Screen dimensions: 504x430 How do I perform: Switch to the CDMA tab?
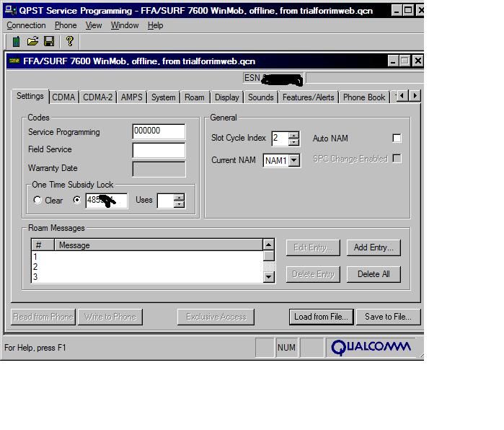63,97
